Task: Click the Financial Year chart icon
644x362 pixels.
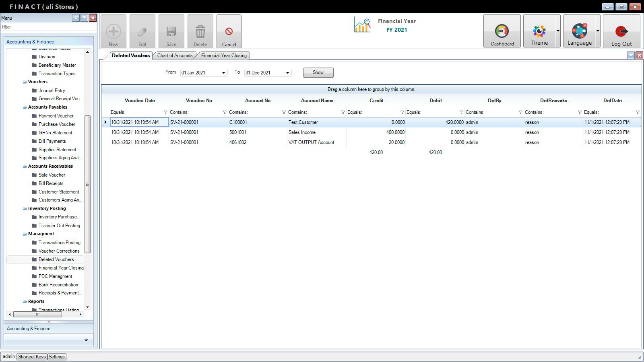Action: pos(362,25)
